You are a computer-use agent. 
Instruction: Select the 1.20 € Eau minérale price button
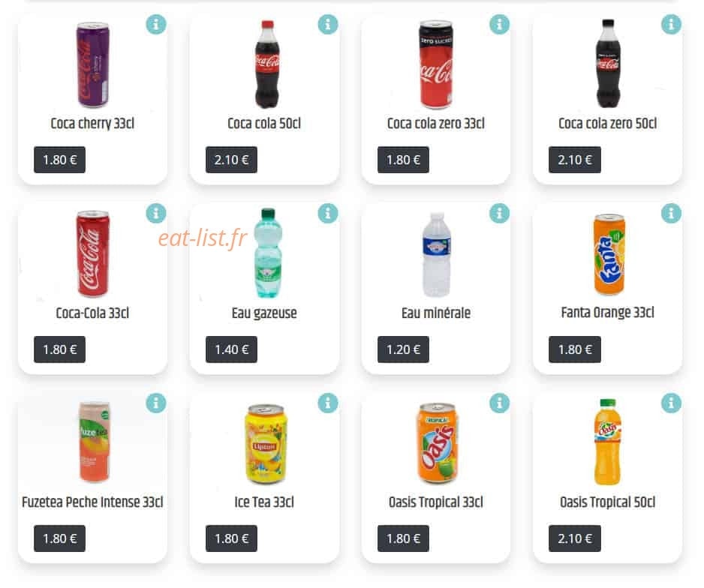403,349
